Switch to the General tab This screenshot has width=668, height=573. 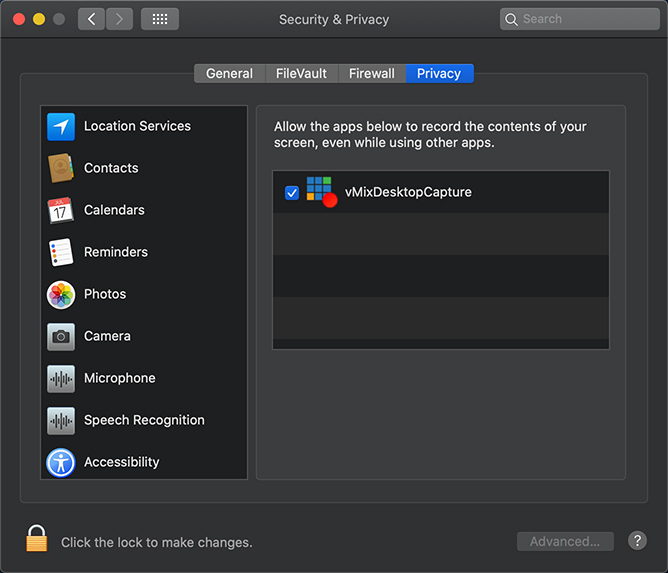[229, 74]
